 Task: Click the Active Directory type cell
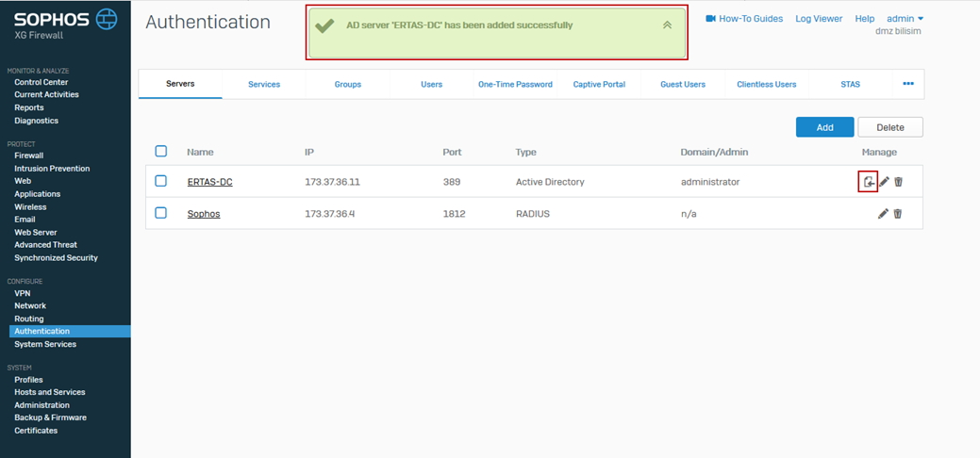coord(550,182)
